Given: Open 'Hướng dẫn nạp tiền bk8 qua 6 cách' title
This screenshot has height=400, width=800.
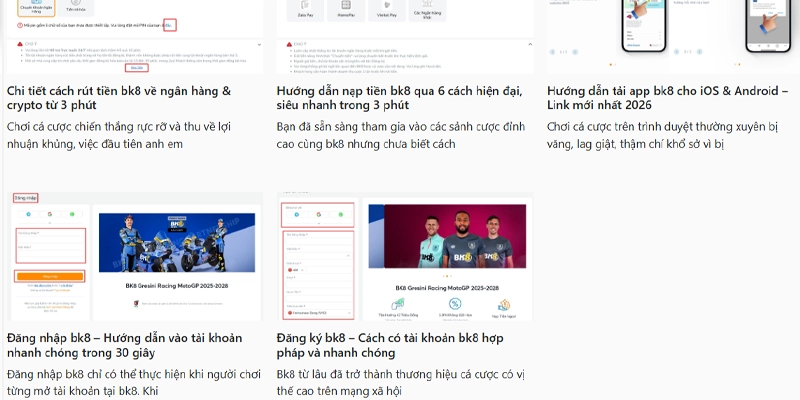Looking at the screenshot, I should coord(399,98).
